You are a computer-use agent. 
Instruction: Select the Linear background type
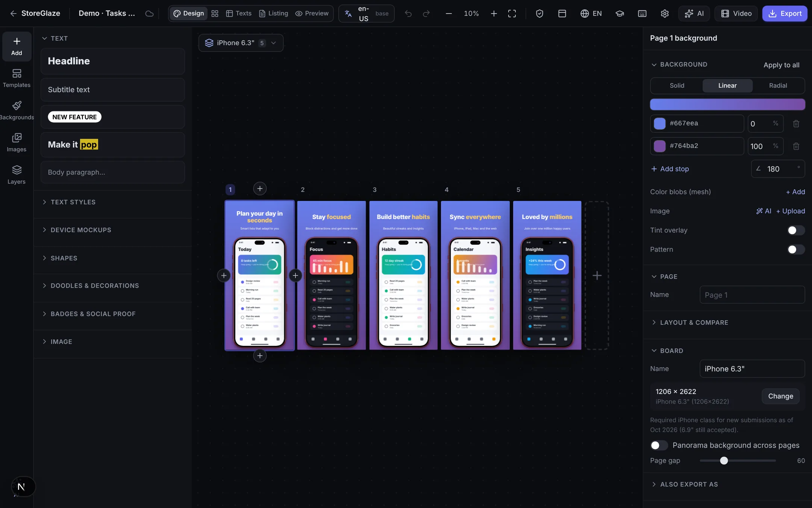click(x=727, y=85)
